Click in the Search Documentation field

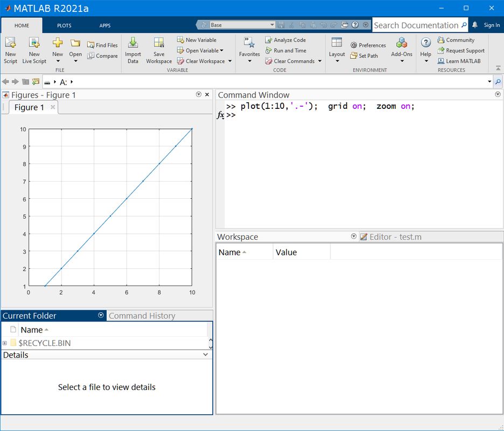tap(416, 25)
